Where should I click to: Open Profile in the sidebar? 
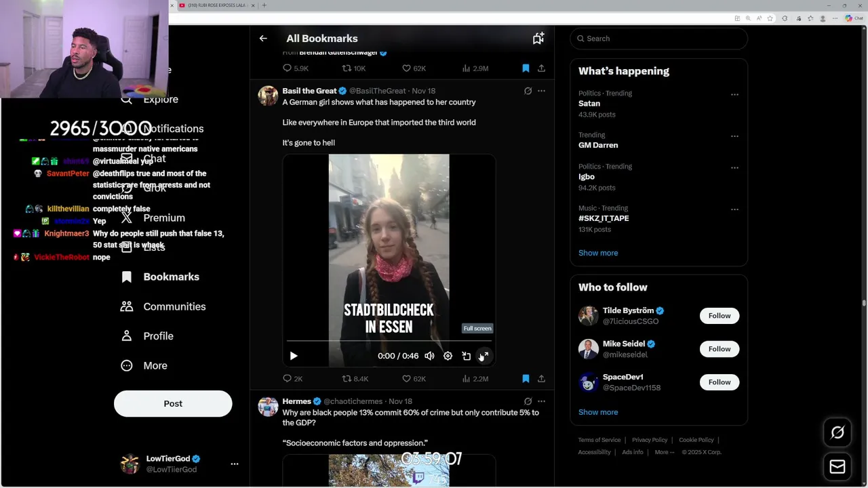point(147,336)
